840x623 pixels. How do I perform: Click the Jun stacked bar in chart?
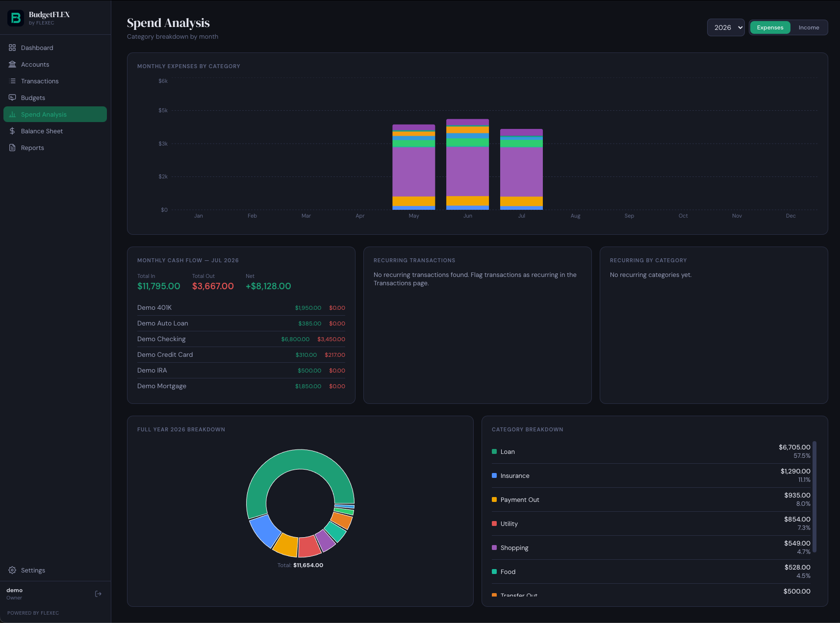click(467, 164)
